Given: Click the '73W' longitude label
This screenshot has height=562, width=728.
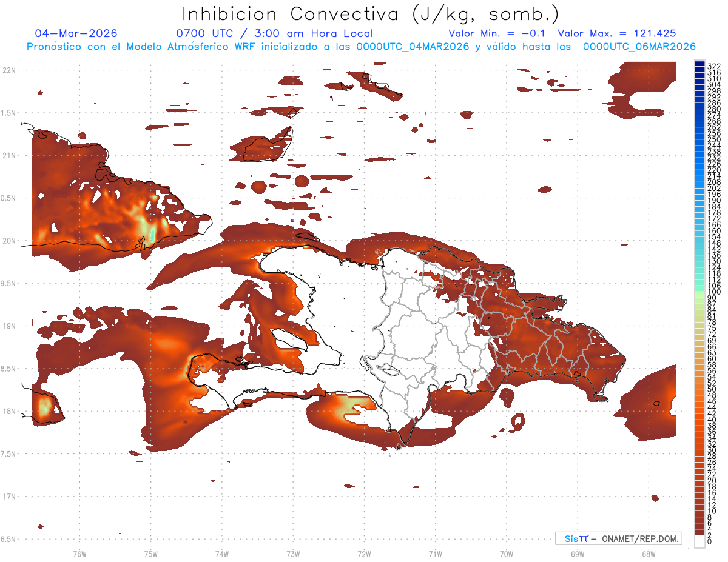Looking at the screenshot, I should click(x=293, y=553).
